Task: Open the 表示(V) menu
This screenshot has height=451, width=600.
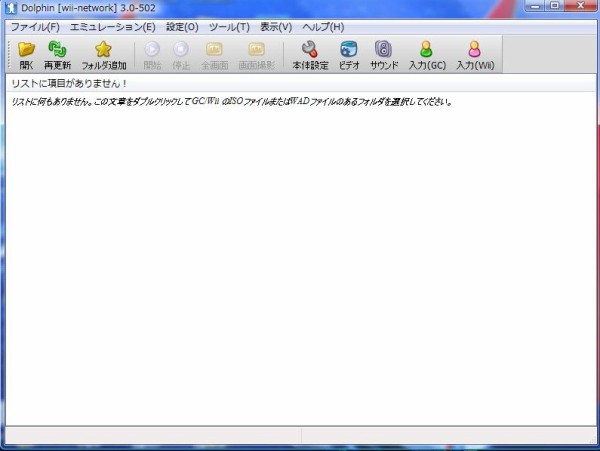Action: click(276, 27)
